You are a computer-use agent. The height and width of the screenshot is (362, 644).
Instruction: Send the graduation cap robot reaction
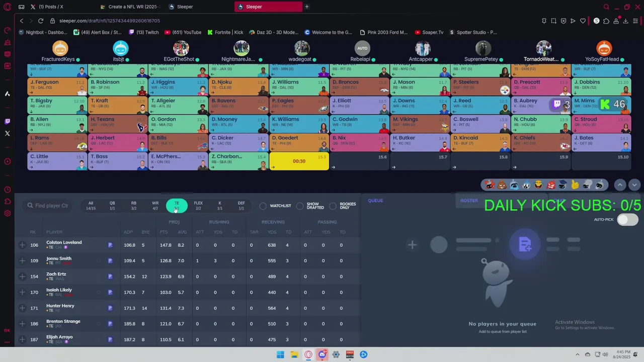[x=563, y=185]
